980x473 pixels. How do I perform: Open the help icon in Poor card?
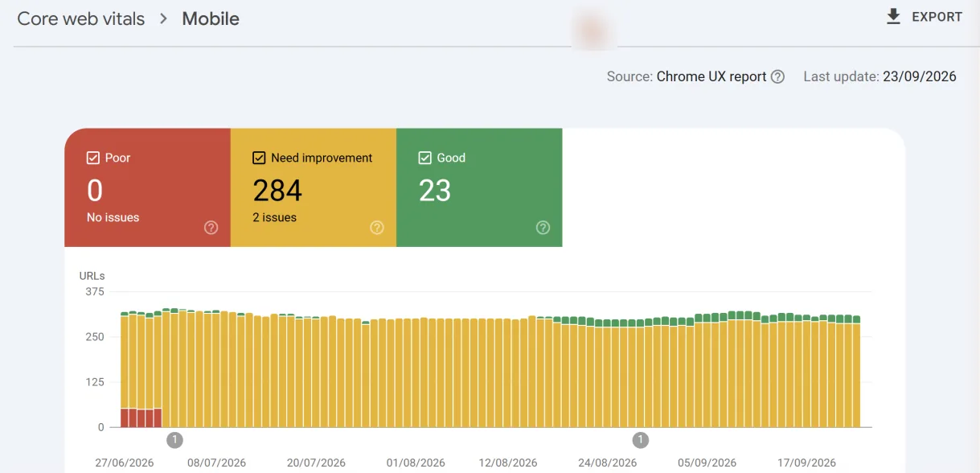coord(211,228)
